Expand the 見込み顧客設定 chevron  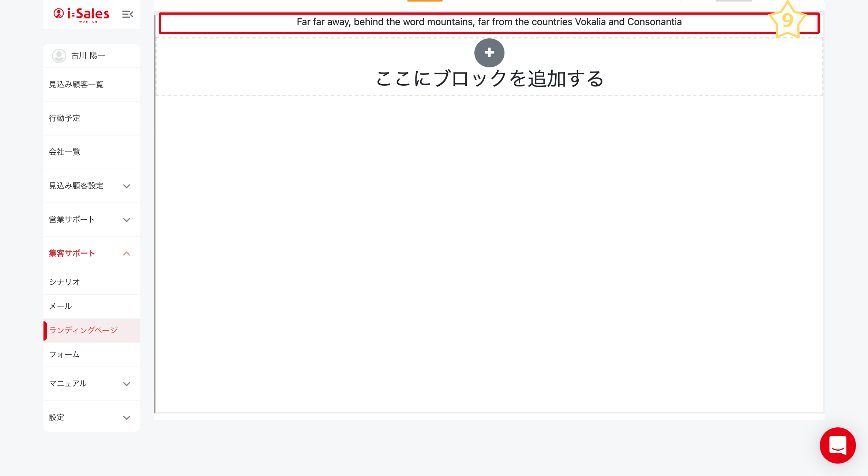click(127, 186)
